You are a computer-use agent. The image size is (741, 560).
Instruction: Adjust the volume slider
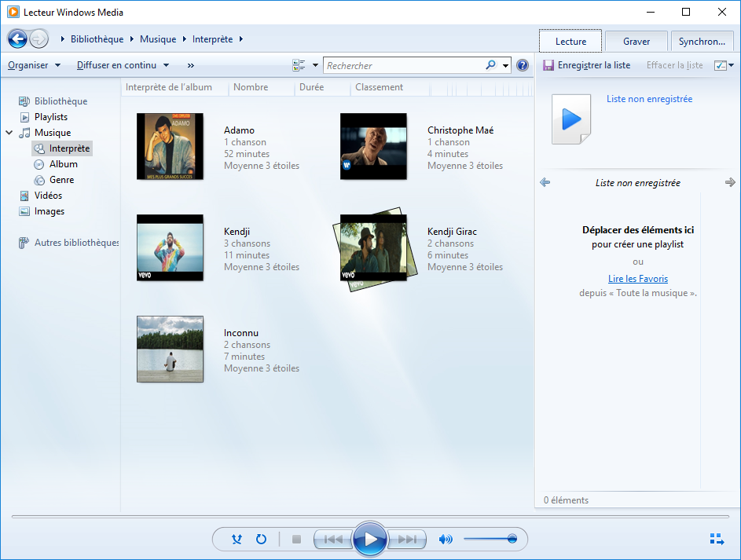490,539
